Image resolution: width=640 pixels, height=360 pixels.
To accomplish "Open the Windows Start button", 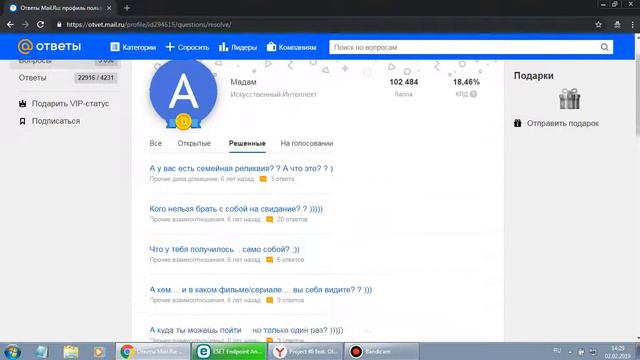I will [12, 351].
